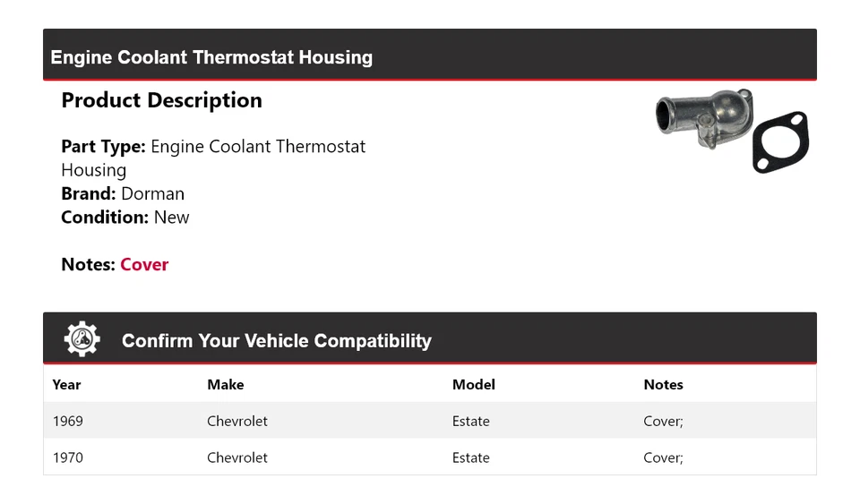860x504 pixels.
Task: Click Estate model in the 1969 row
Action: (470, 421)
